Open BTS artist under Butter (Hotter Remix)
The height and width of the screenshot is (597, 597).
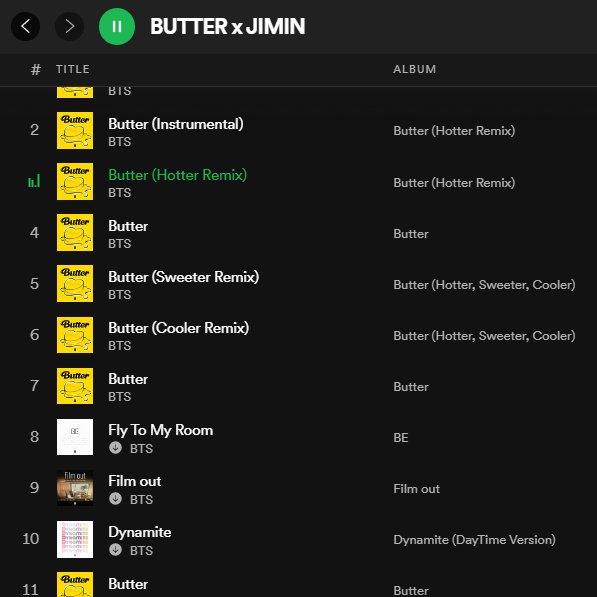click(x=120, y=193)
